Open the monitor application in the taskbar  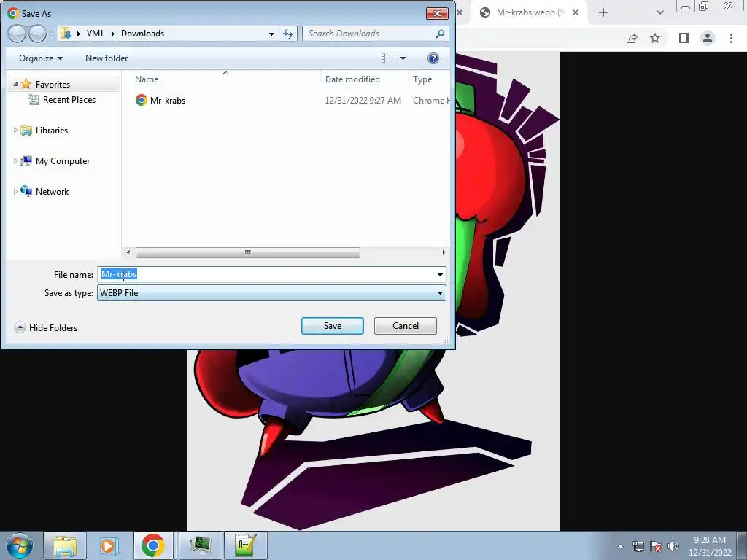click(x=200, y=545)
